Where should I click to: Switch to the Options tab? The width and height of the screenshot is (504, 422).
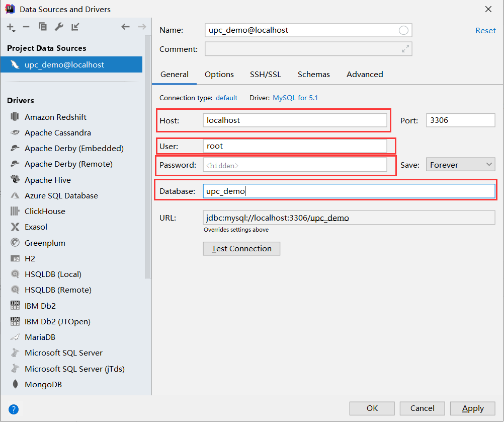pyautogui.click(x=219, y=75)
